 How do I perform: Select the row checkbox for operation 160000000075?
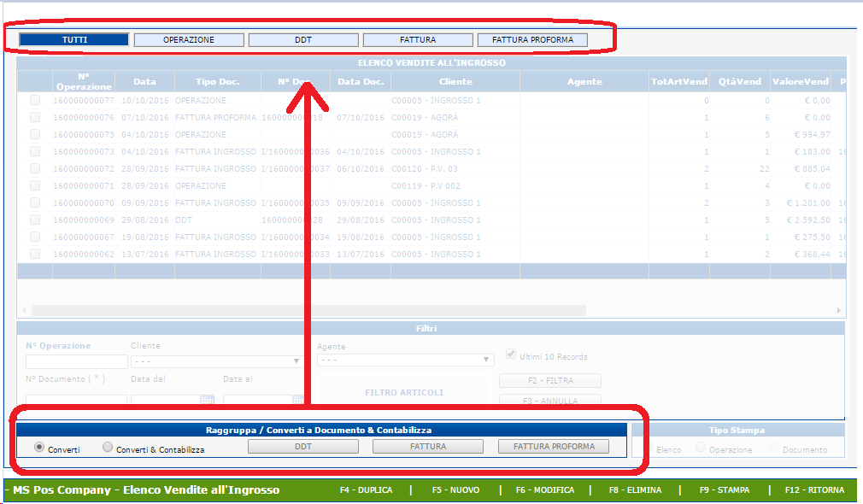pos(35,134)
